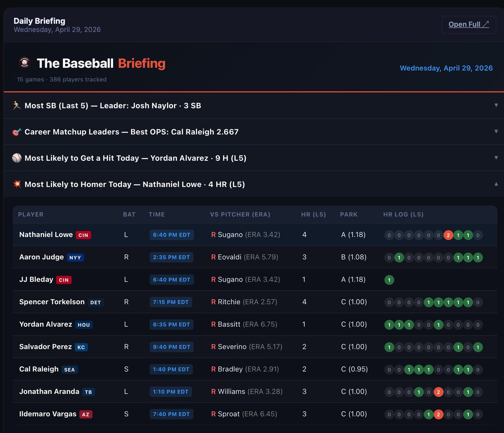Click JJ Bleday's CIN team badge
The image size is (504, 433).
64,280
